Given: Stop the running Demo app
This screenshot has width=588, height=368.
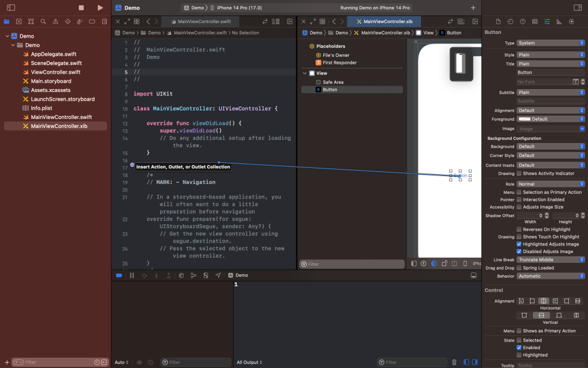Looking at the screenshot, I should [x=81, y=7].
